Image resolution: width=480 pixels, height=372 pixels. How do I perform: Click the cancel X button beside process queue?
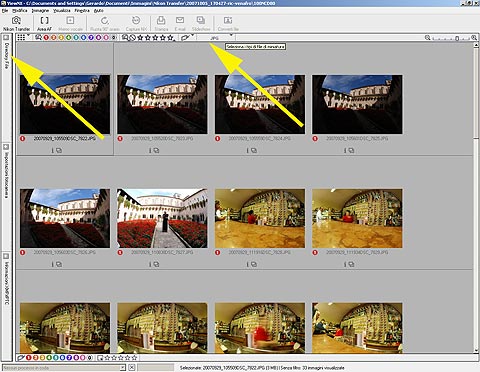[x=132, y=368]
